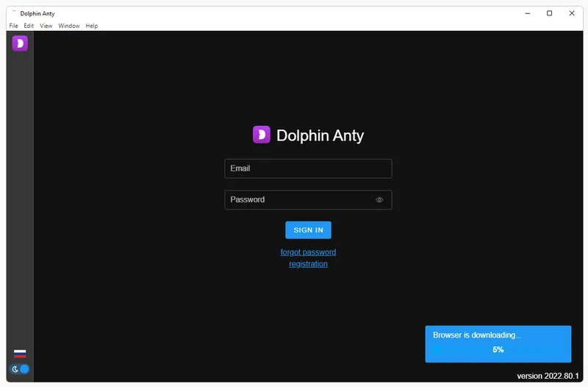This screenshot has width=588, height=387.
Task: Click the version 2022.80.1 text
Action: click(548, 376)
